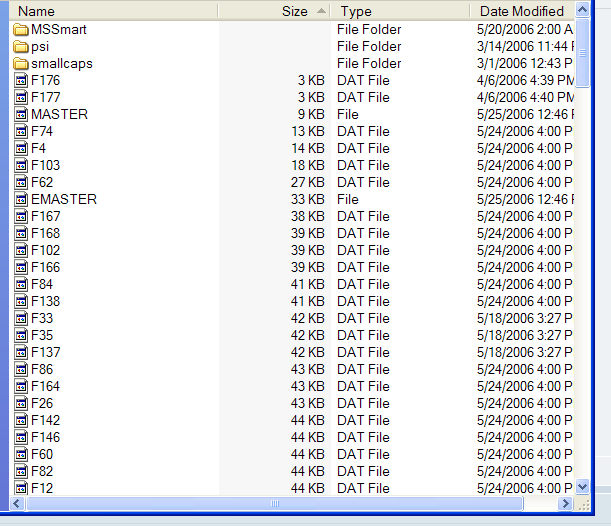Click the F35 file icon
This screenshot has width=611, height=526.
click(x=21, y=335)
